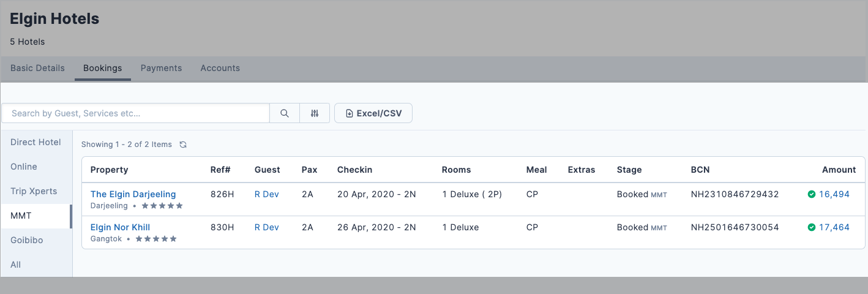
Task: Select Goibibo in the sidebar
Action: 27,240
